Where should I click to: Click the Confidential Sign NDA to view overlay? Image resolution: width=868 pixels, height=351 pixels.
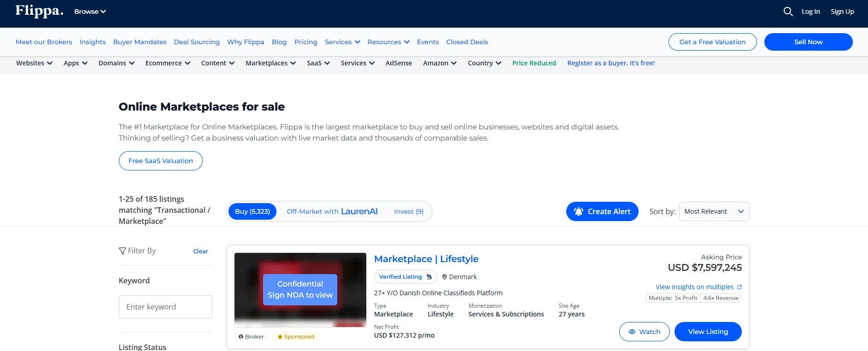tap(300, 290)
